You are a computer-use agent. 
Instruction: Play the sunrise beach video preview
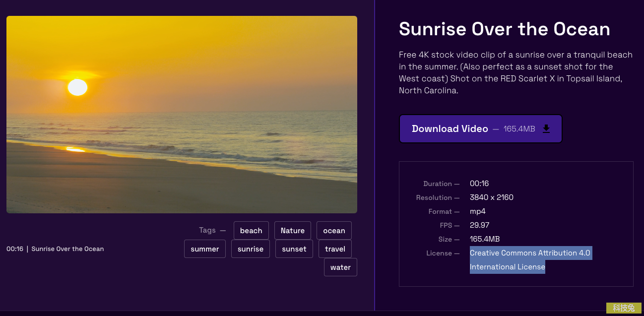(x=182, y=115)
